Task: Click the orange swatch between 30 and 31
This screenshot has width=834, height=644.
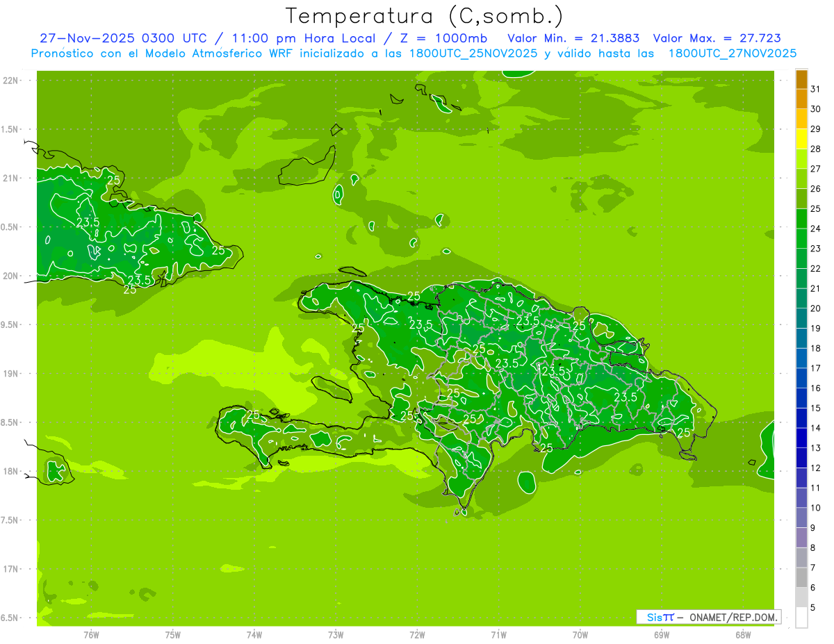Action: pos(801,99)
